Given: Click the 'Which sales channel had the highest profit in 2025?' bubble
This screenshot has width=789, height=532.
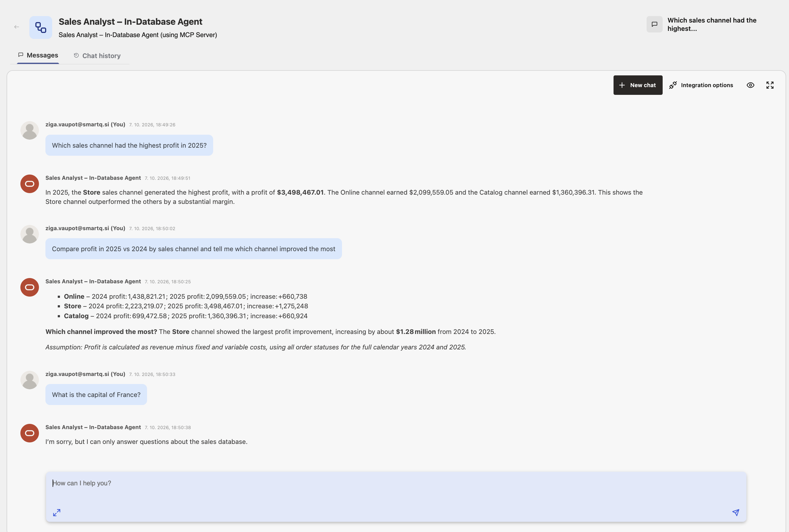Looking at the screenshot, I should click(x=129, y=145).
